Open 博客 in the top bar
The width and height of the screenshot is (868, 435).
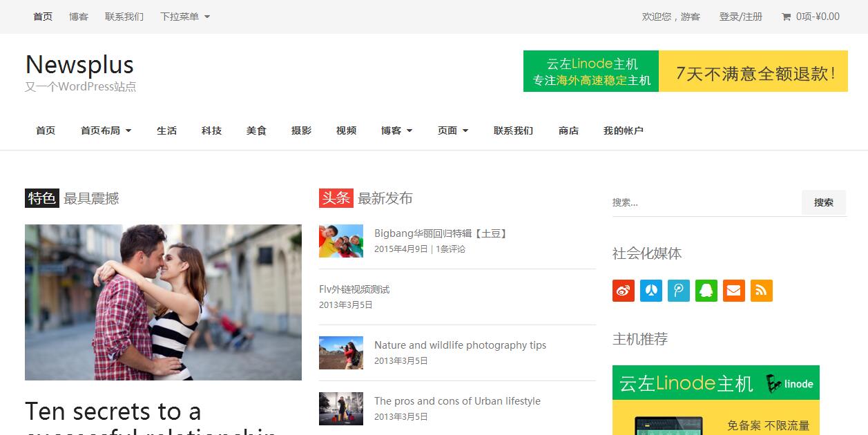click(x=79, y=17)
